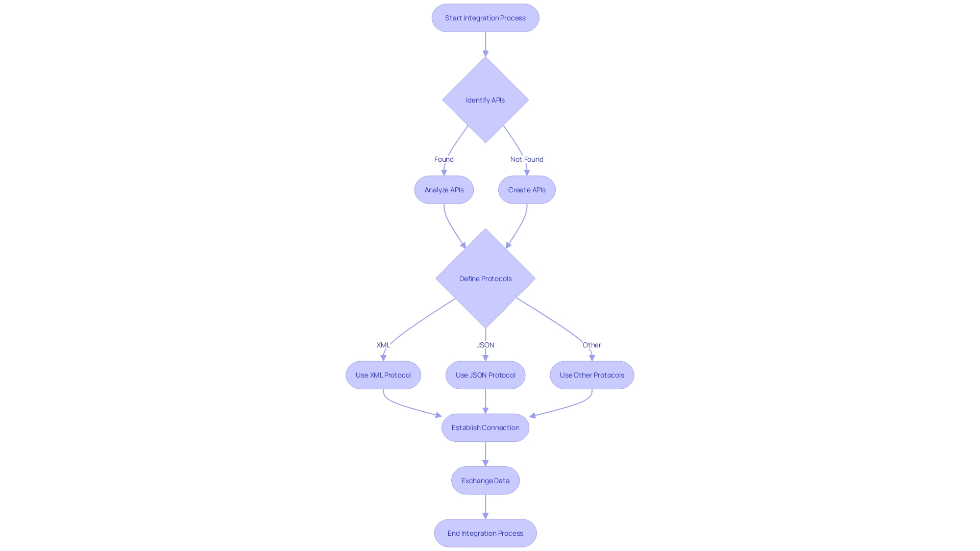The width and height of the screenshot is (980, 551).
Task: Collapse the Define Protocols decision node
Action: 484,278
